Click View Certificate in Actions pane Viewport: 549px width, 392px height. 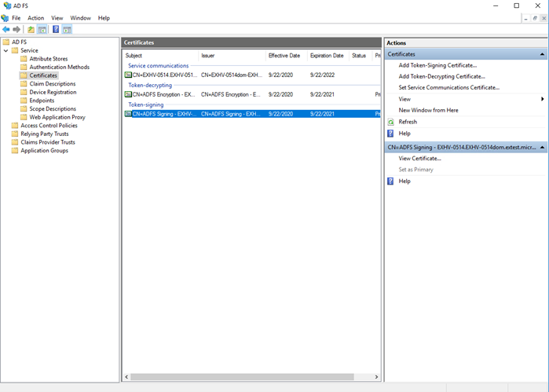coord(419,158)
